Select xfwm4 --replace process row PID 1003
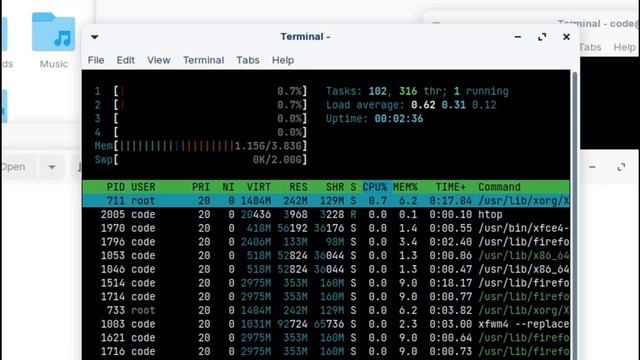Image resolution: width=640 pixels, height=360 pixels. [326, 324]
